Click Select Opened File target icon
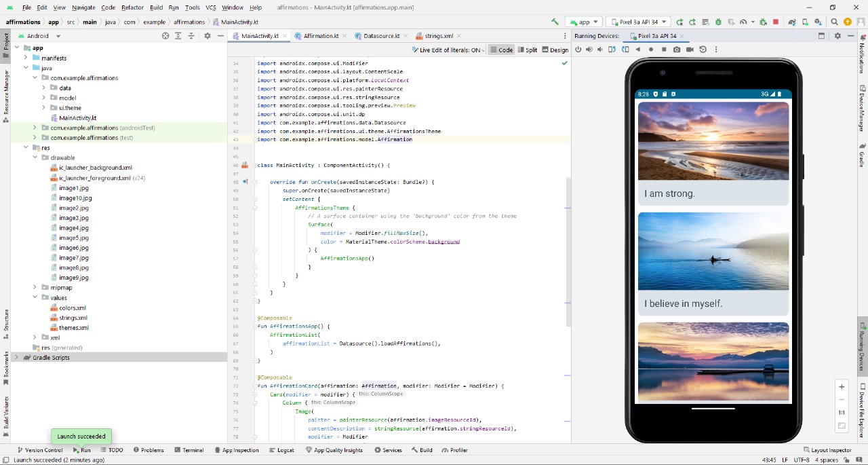 (165, 36)
